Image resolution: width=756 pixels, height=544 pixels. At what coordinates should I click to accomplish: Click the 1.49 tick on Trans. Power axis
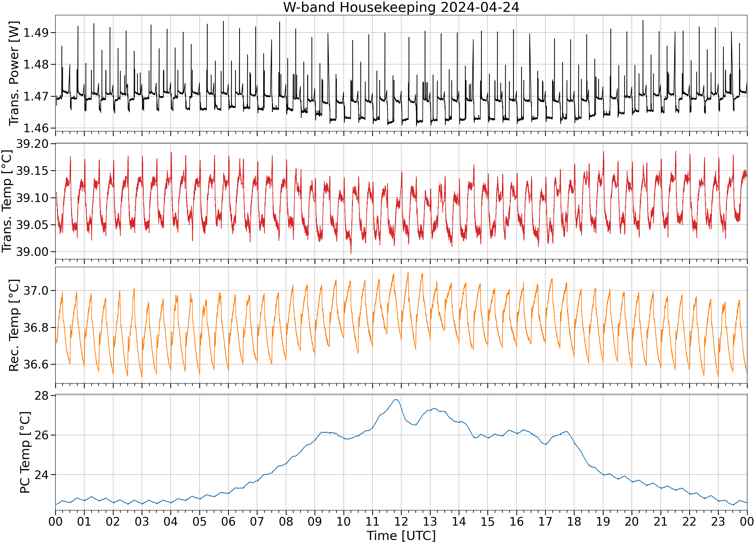coord(36,33)
